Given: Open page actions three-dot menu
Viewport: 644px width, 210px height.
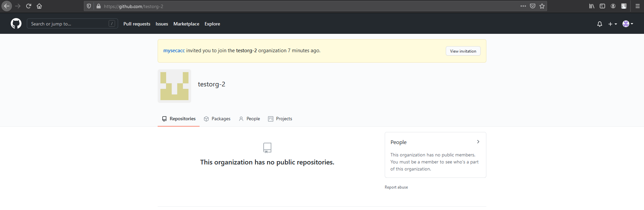Looking at the screenshot, I should pyautogui.click(x=523, y=6).
